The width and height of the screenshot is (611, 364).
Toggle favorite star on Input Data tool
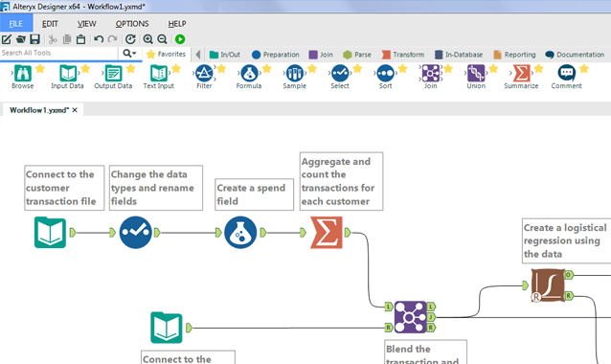85,69
